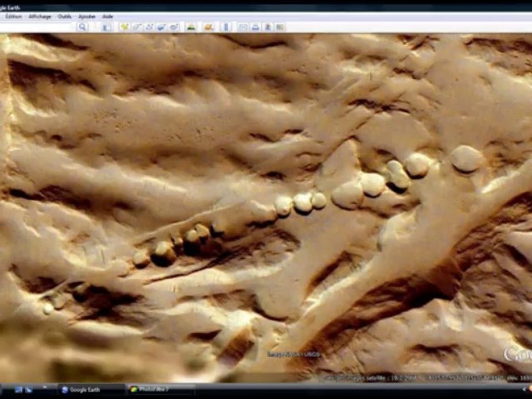Add a placemark with the yellow pushpin
532x399 pixels.
click(125, 27)
